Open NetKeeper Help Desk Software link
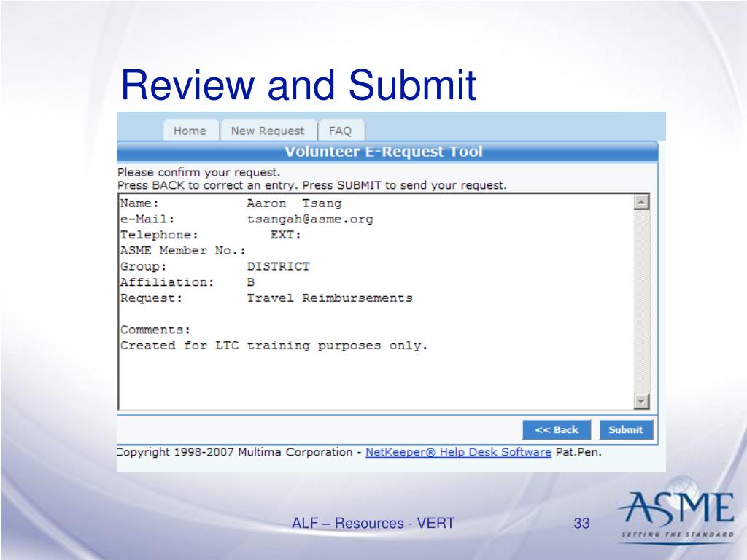The image size is (747, 560). pyautogui.click(x=458, y=452)
